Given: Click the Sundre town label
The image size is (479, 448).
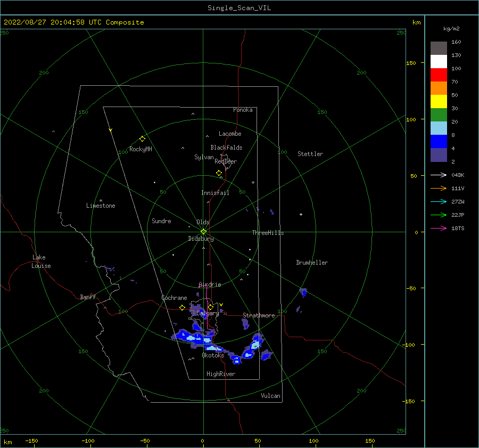Looking at the screenshot, I should (162, 221).
